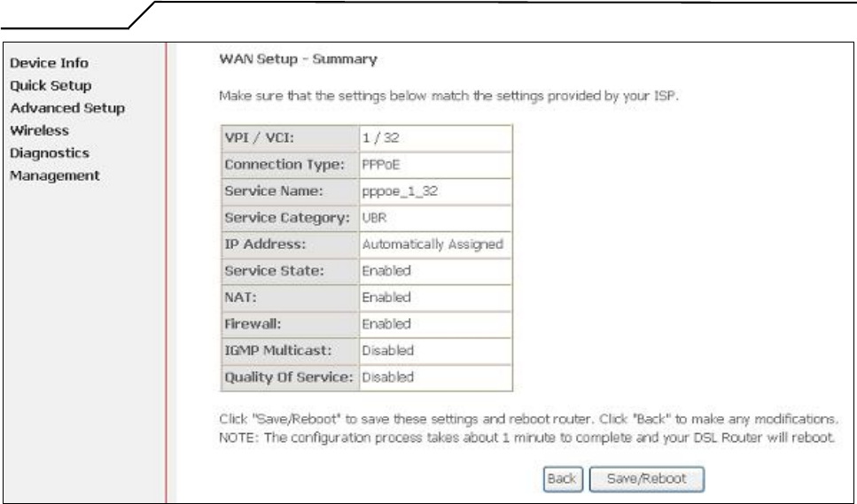Click the 'IGMP Multicast:' label cell
The image size is (857, 504).
(x=290, y=351)
